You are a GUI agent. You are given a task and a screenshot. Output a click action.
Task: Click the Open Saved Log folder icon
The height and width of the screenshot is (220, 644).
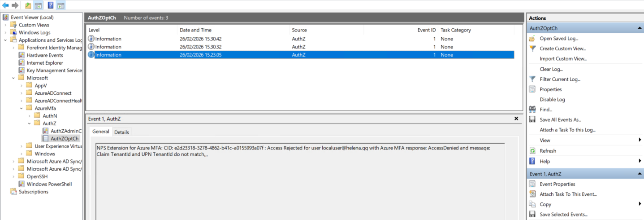pos(532,38)
